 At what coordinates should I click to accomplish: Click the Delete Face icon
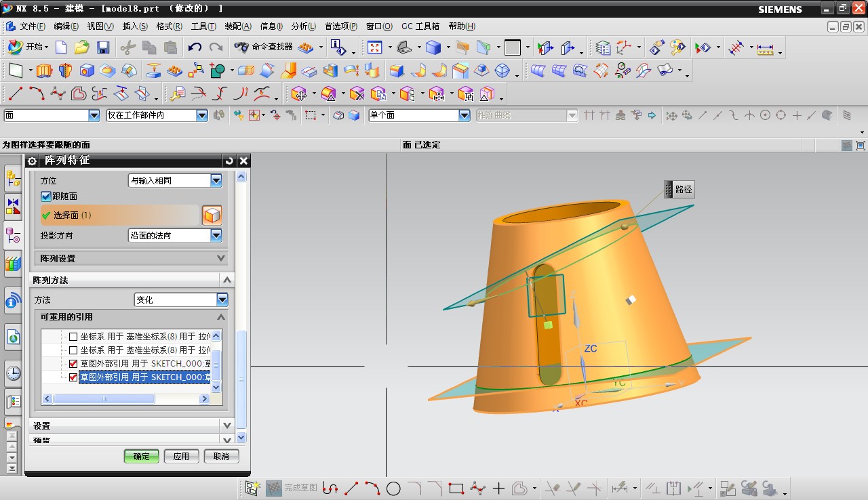(x=357, y=93)
